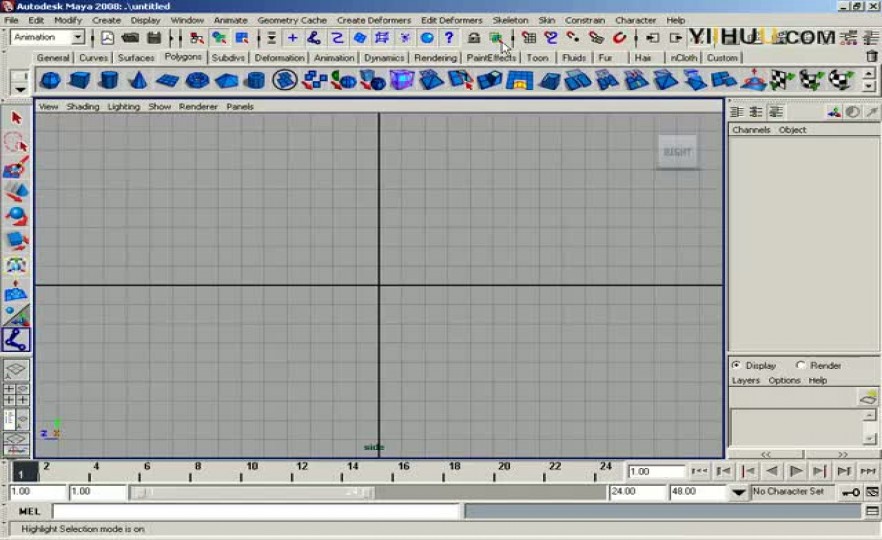Open the viewport Panels menu
The height and width of the screenshot is (540, 882).
click(x=240, y=106)
